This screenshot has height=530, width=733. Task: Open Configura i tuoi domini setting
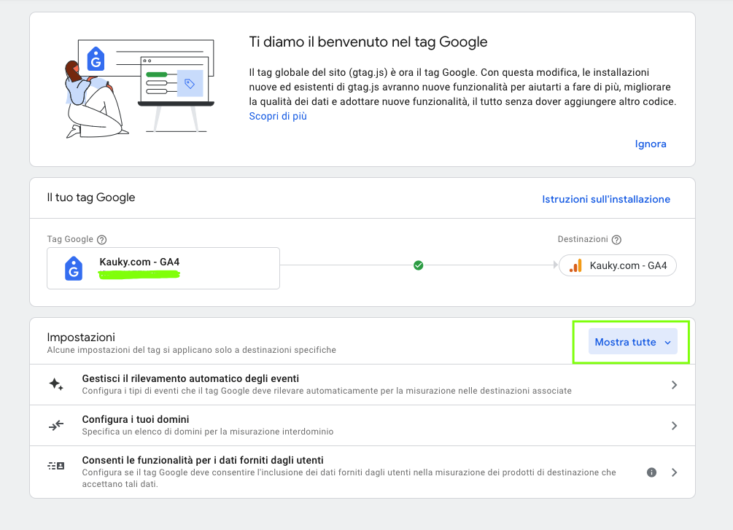[362, 425]
